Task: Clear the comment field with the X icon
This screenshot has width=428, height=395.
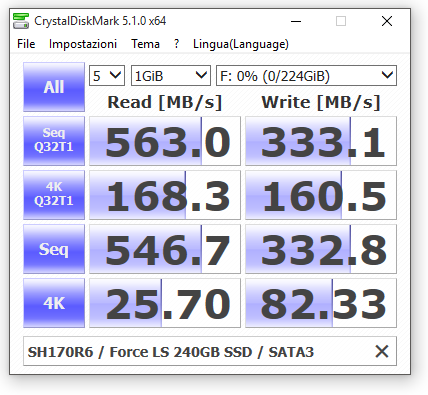Action: pos(382,351)
